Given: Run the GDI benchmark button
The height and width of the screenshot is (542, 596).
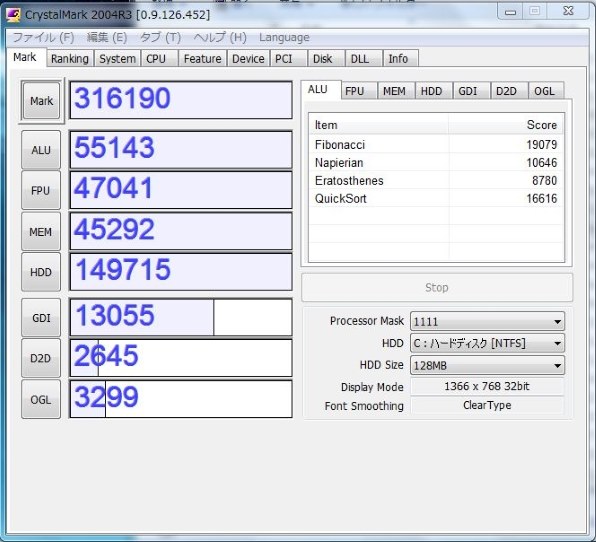Looking at the screenshot, I should (41, 318).
